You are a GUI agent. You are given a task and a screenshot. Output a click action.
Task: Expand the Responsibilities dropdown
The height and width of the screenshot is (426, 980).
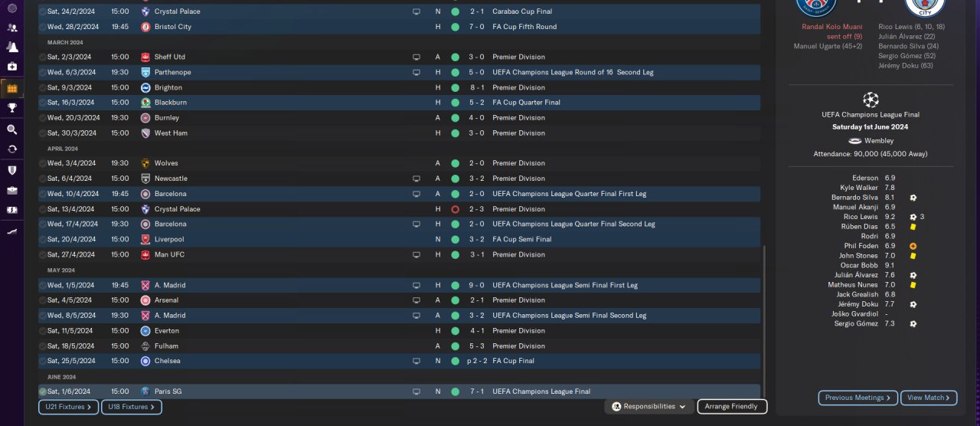pos(649,407)
